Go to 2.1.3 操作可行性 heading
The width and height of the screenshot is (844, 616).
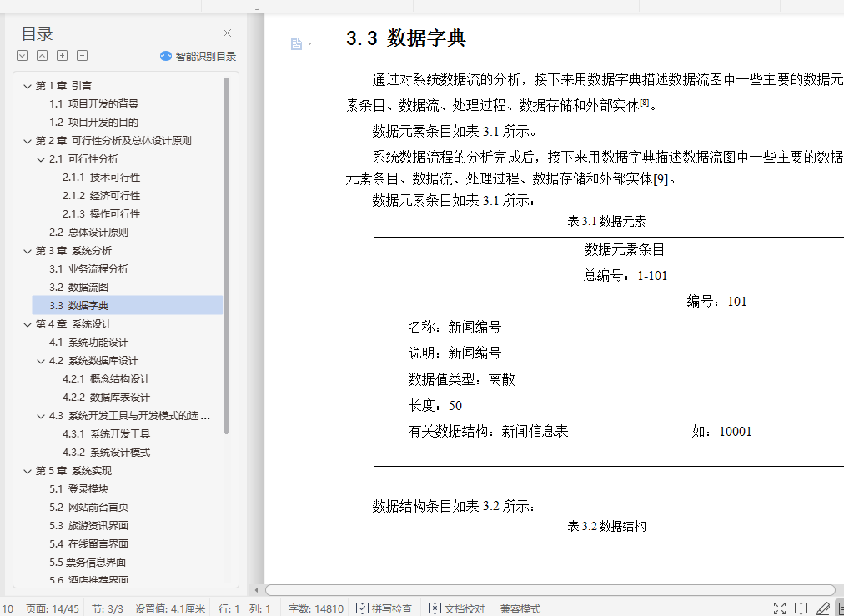pyautogui.click(x=101, y=213)
